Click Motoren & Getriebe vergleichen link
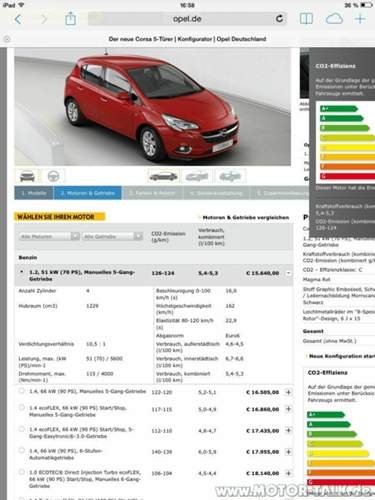 click(246, 217)
